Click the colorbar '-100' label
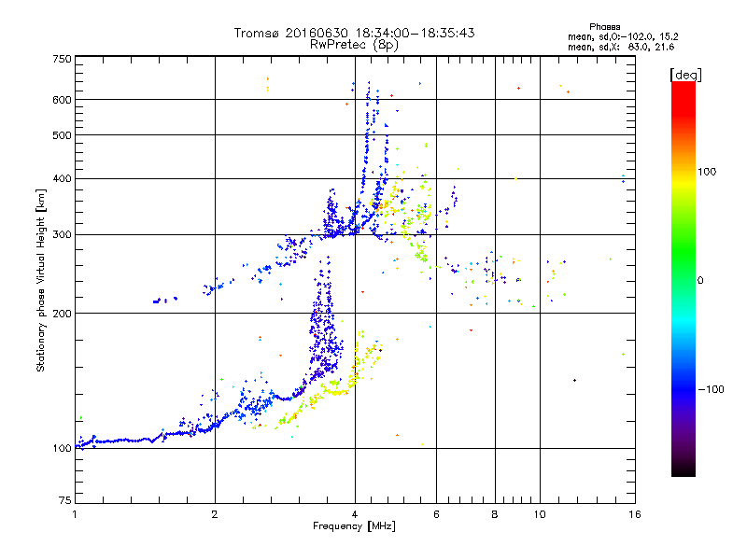This screenshot has height=560, width=747. tap(711, 389)
